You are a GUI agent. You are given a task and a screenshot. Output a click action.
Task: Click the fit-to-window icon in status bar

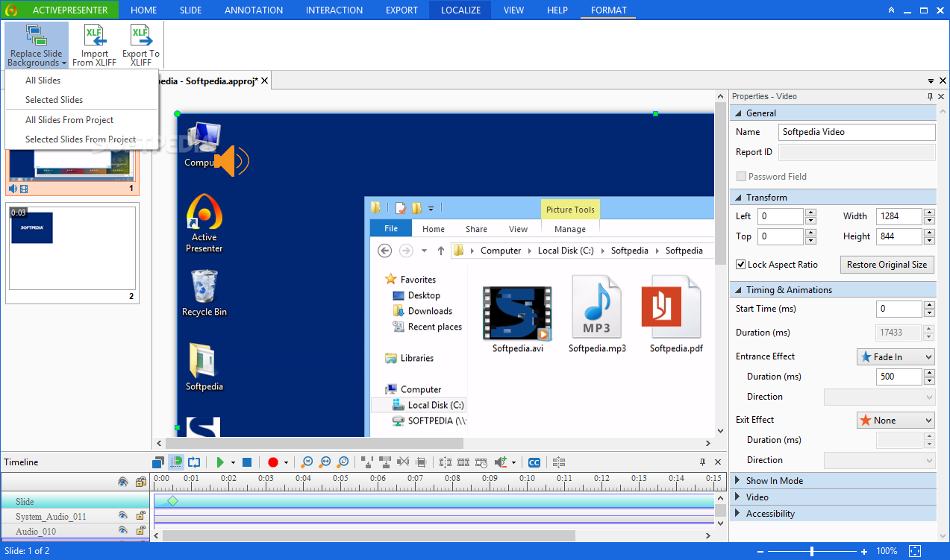(916, 551)
